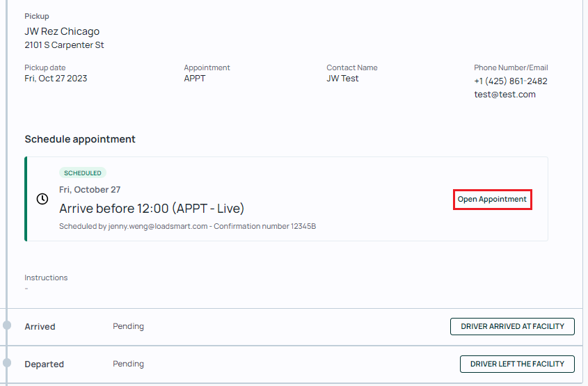Click Driver Left the Facility button
The height and width of the screenshot is (386, 588).
517,364
